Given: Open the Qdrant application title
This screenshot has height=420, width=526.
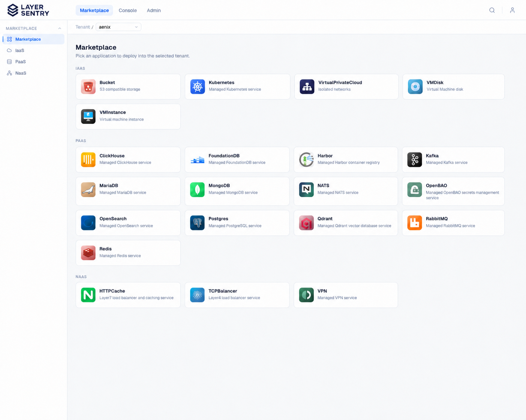Looking at the screenshot, I should click(325, 219).
